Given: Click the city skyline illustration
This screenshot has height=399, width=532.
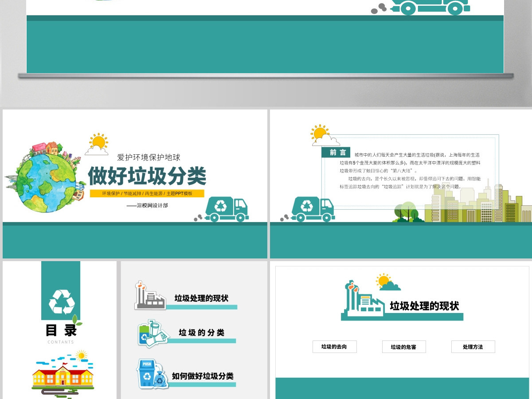Looking at the screenshot, I should coord(478,199).
